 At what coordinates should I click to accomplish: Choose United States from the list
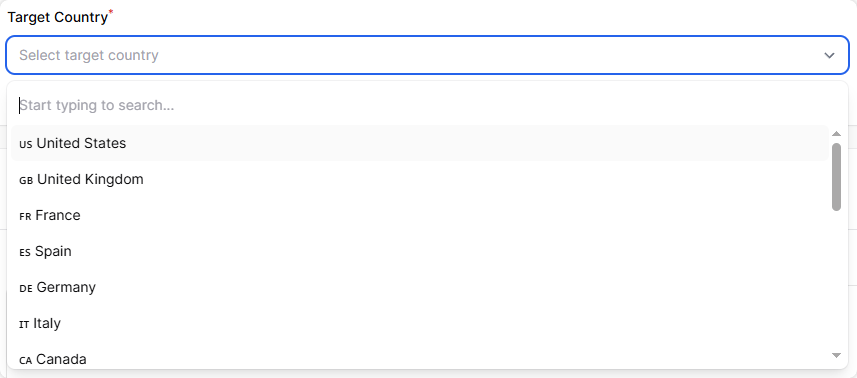tap(420, 143)
